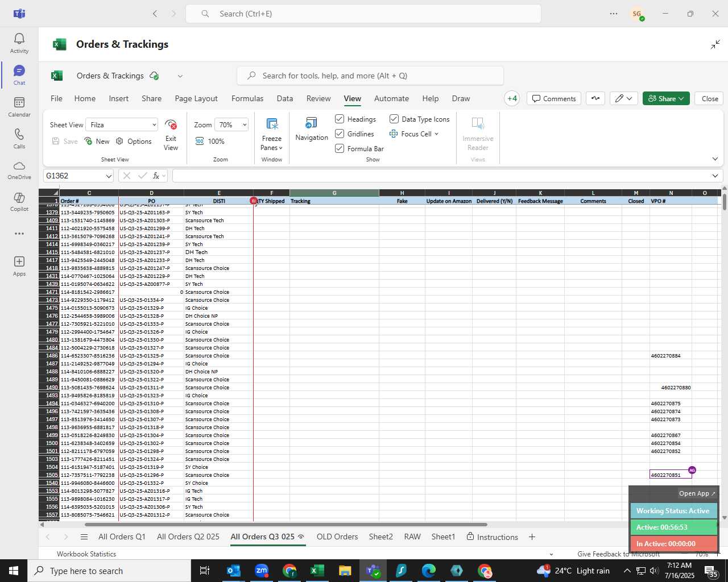Open All Orders Q1 sheet
The image size is (728, 582).
(x=122, y=537)
